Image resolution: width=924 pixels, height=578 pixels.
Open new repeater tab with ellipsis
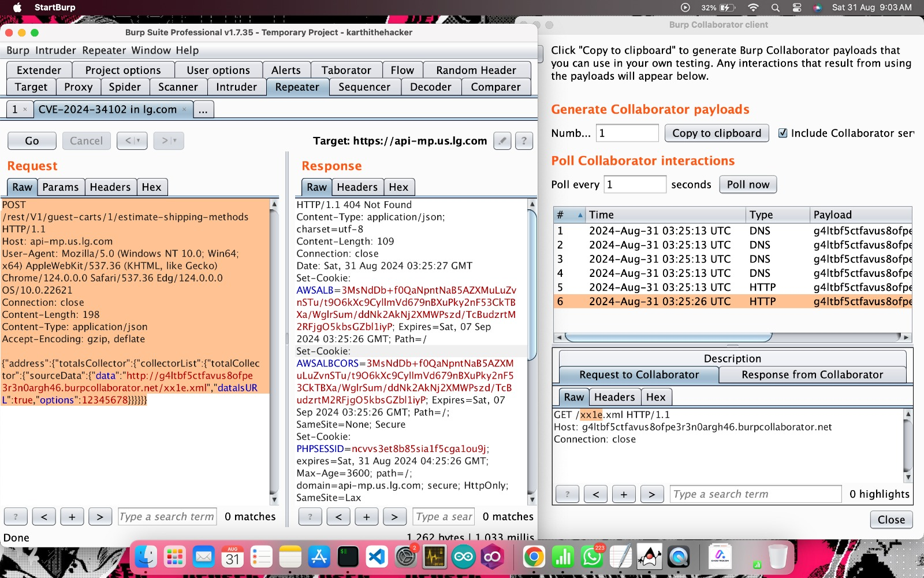tap(203, 109)
